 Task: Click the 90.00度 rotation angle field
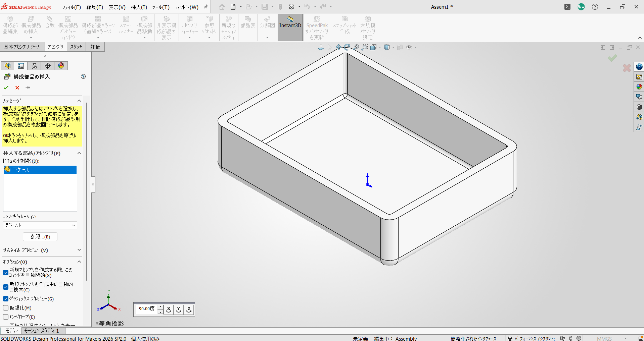[x=147, y=309]
